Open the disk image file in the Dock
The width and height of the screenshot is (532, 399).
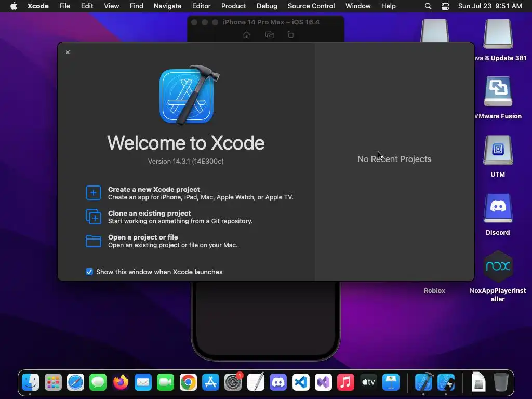478,382
